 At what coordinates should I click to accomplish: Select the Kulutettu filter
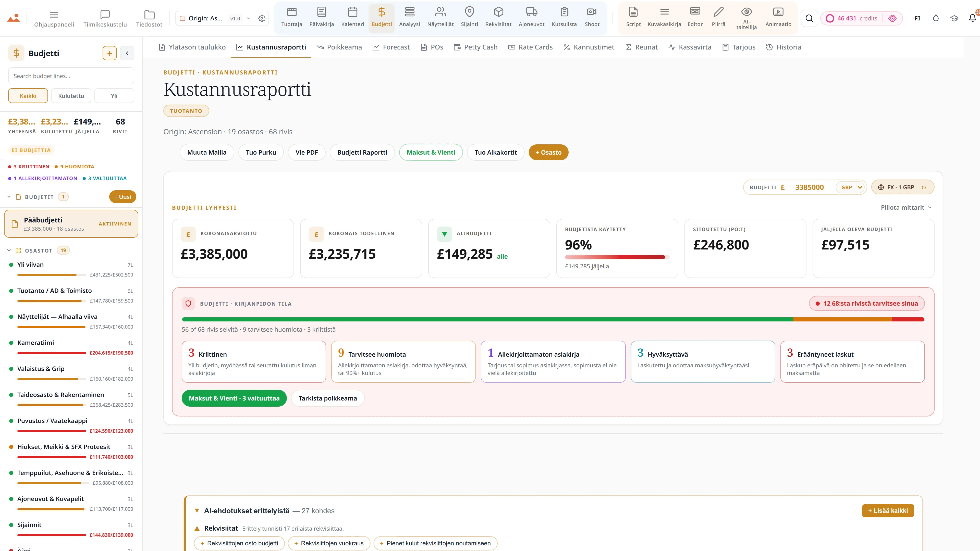click(x=71, y=96)
